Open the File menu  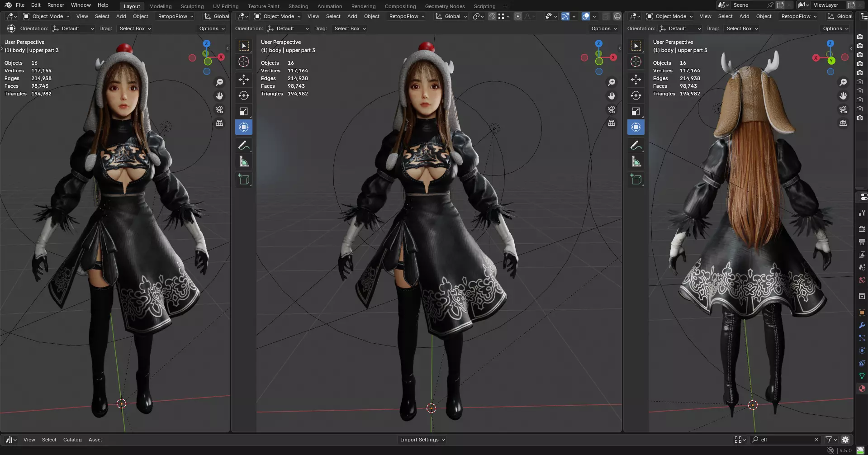[x=20, y=5]
